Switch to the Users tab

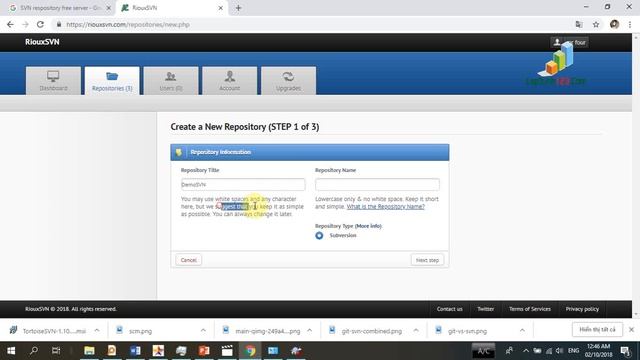click(x=171, y=81)
